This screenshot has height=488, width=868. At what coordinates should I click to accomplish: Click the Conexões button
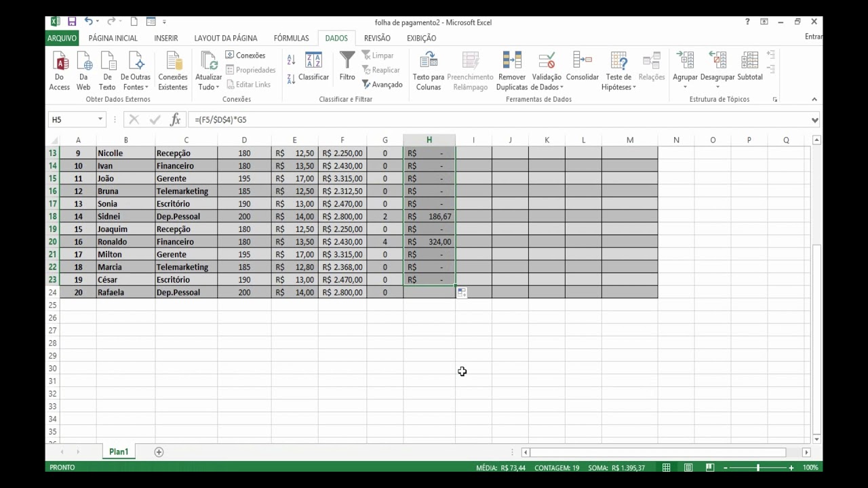245,56
